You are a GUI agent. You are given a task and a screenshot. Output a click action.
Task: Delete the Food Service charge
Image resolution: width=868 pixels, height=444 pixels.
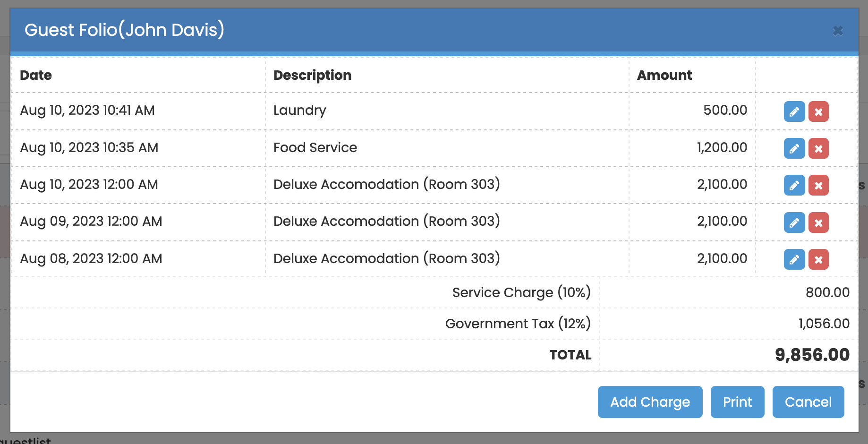(x=818, y=149)
